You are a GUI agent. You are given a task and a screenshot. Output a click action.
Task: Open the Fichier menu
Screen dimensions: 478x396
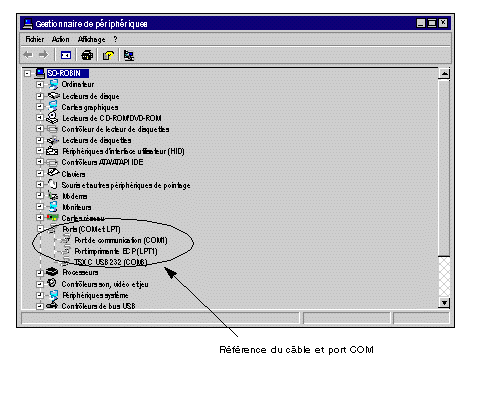[x=35, y=39]
